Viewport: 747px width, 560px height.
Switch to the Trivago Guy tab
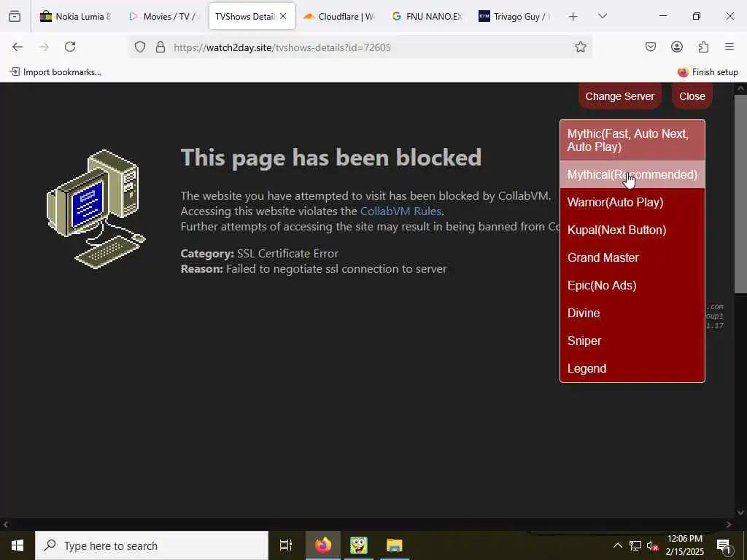coord(514,16)
